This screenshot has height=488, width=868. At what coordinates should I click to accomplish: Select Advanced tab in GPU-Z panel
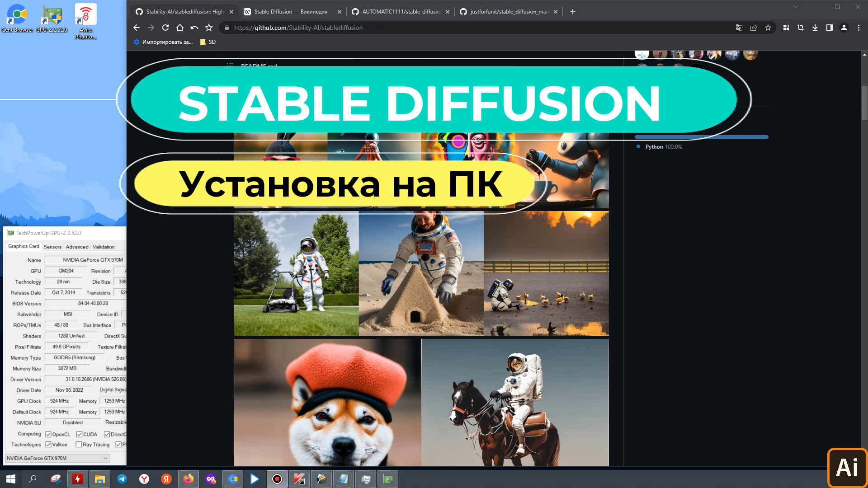click(76, 246)
